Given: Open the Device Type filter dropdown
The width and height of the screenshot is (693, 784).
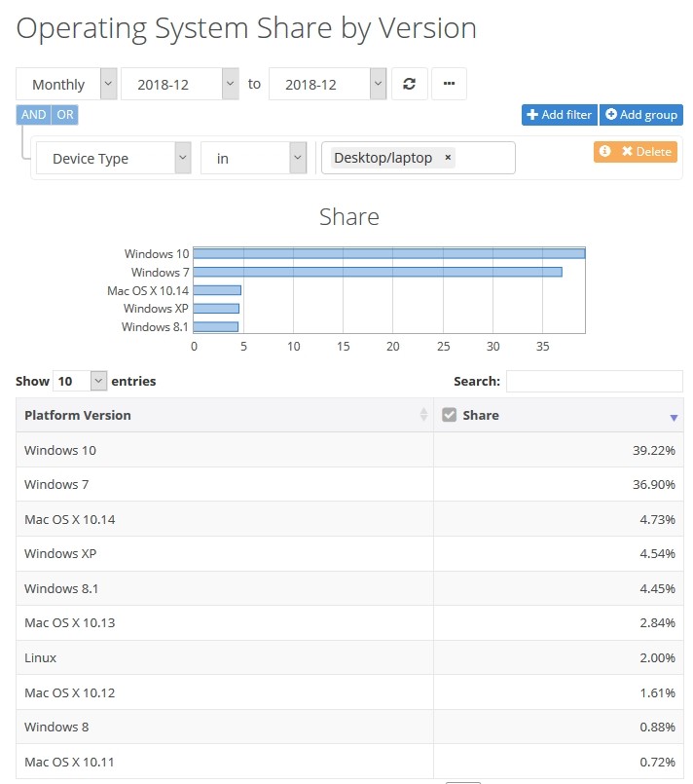Looking at the screenshot, I should (x=114, y=158).
